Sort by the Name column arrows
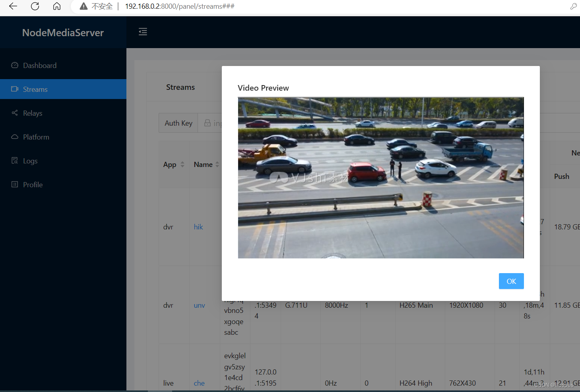Screen dimensions: 580x392 coord(217,164)
